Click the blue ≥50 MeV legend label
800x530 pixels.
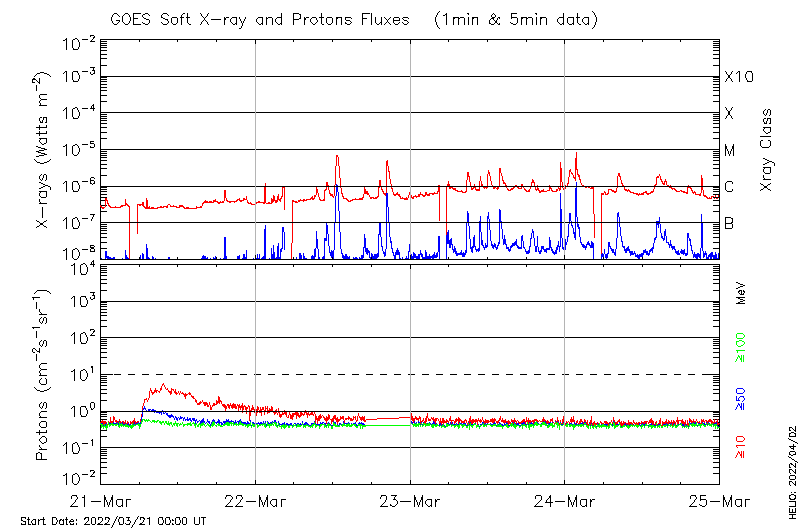pyautogui.click(x=741, y=399)
